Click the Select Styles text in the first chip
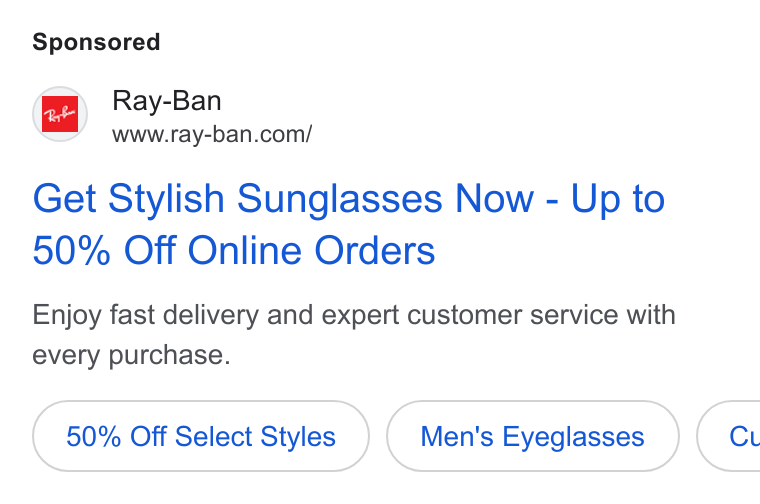 255,436
